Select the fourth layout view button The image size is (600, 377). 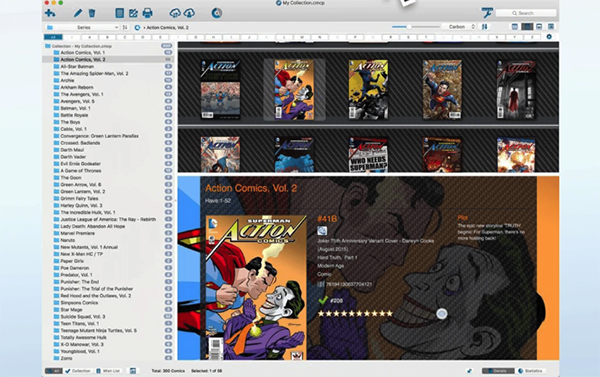tap(551, 27)
